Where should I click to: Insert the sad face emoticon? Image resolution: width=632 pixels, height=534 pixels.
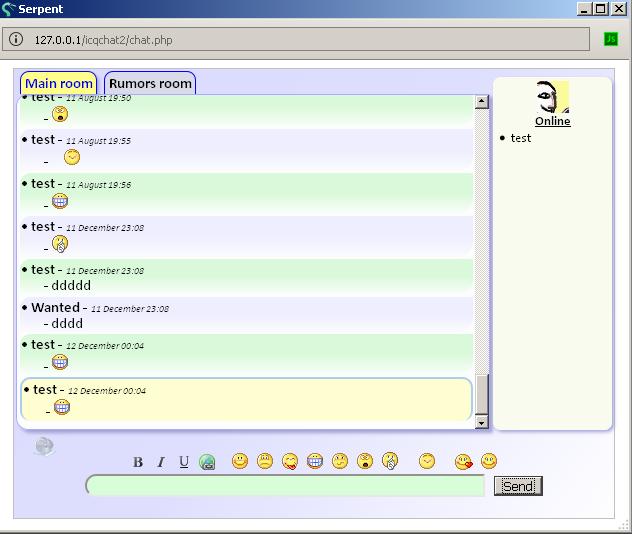tap(265, 461)
